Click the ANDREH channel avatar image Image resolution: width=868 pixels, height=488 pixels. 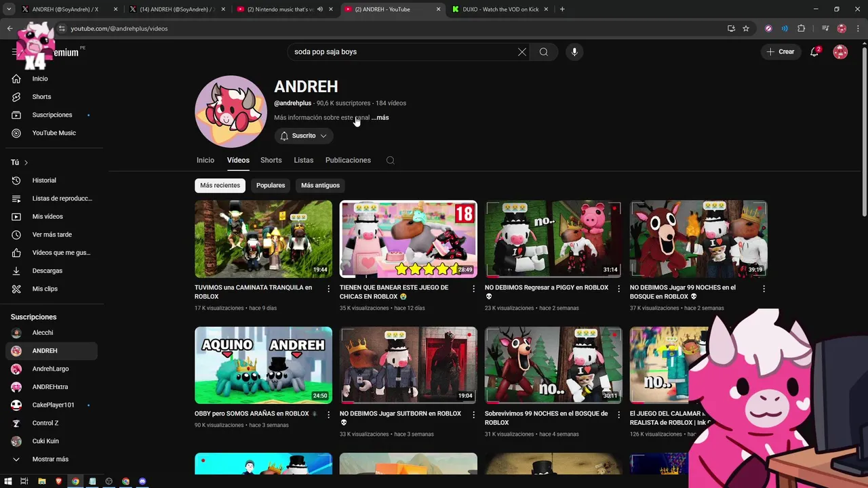pyautogui.click(x=231, y=112)
